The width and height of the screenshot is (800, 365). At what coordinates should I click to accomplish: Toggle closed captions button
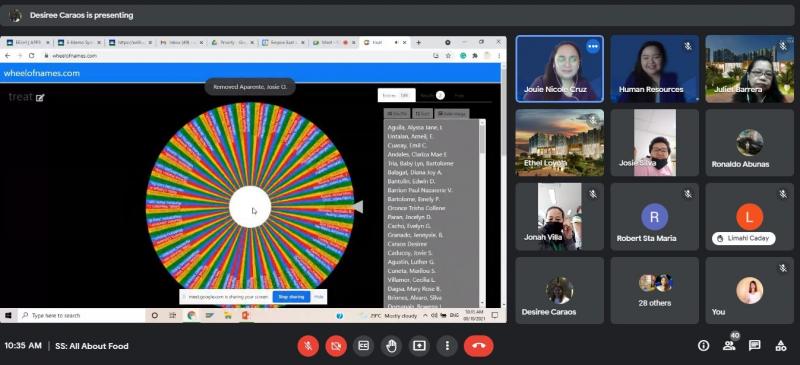[363, 346]
